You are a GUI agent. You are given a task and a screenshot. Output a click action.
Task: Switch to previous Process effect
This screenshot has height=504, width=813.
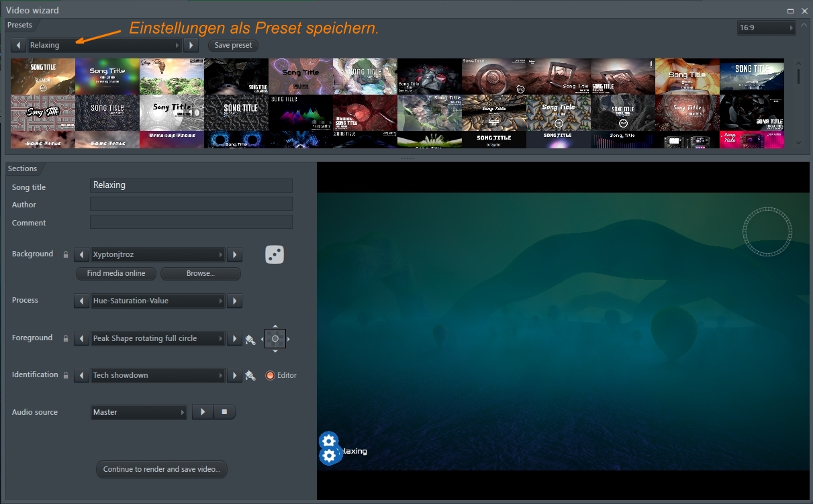[81, 301]
